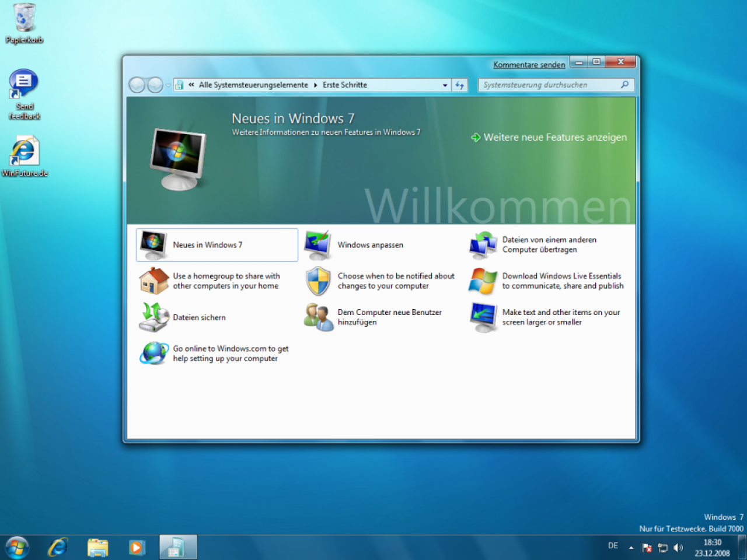
Task: Show hidden tray icons arrow
Action: 631,548
